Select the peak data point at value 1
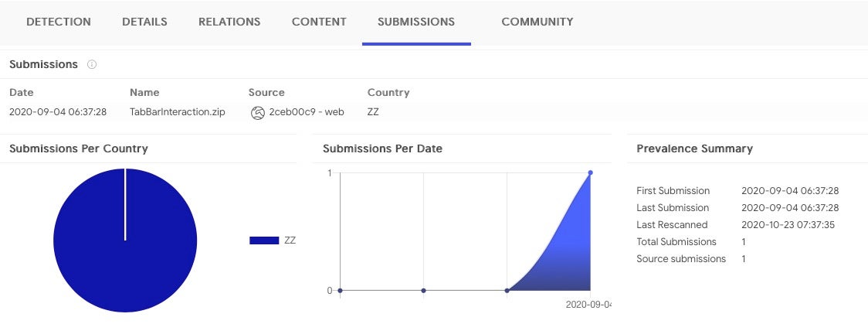868x324 pixels. coord(591,172)
